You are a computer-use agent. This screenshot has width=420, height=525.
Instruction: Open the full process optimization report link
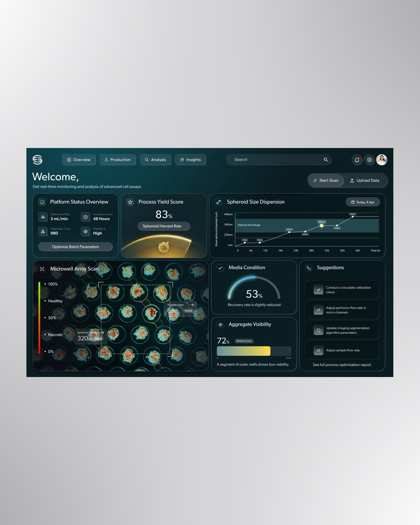click(342, 364)
